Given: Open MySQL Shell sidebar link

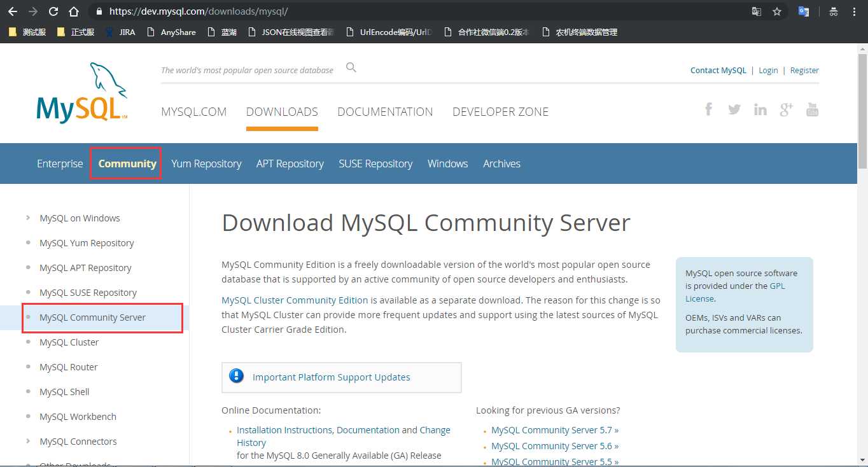Looking at the screenshot, I should (64, 391).
